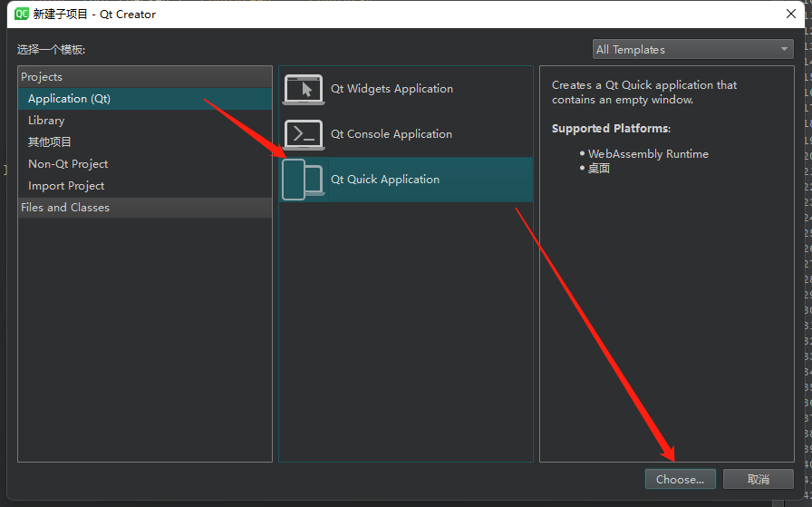
Task: Click the Supported Platforms heading
Action: pos(611,129)
